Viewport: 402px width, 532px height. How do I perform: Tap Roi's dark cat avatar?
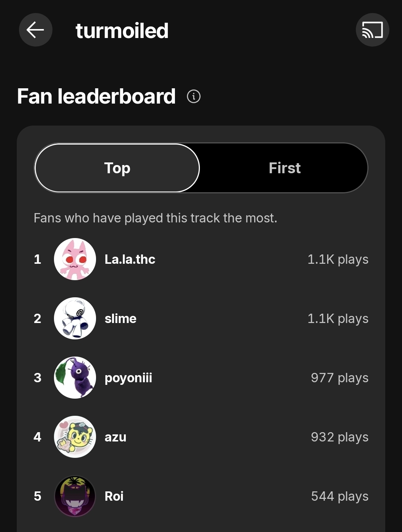click(x=75, y=496)
